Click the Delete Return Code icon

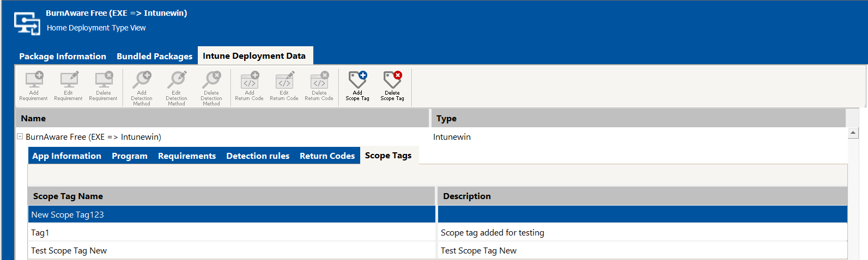319,81
